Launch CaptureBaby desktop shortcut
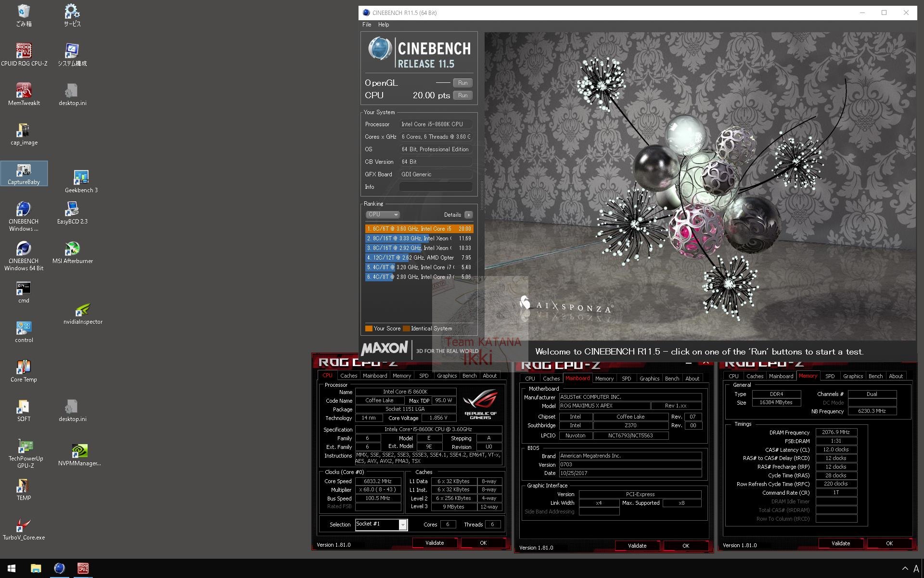924x578 pixels. point(24,173)
